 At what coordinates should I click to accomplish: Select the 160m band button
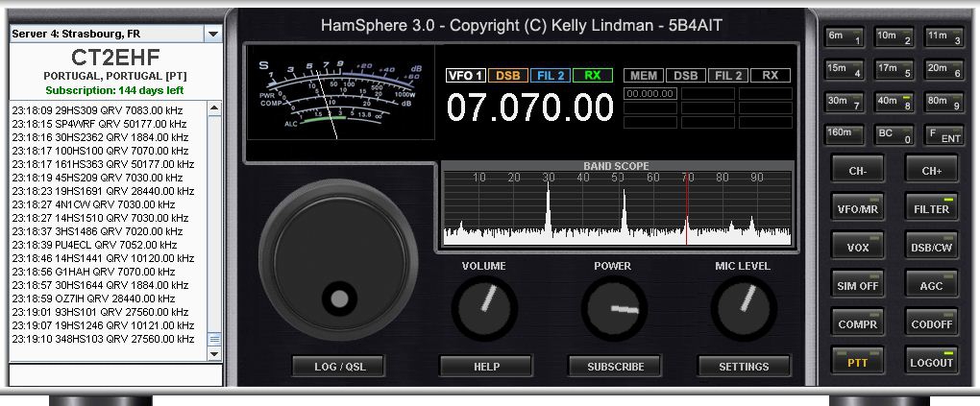[x=844, y=135]
